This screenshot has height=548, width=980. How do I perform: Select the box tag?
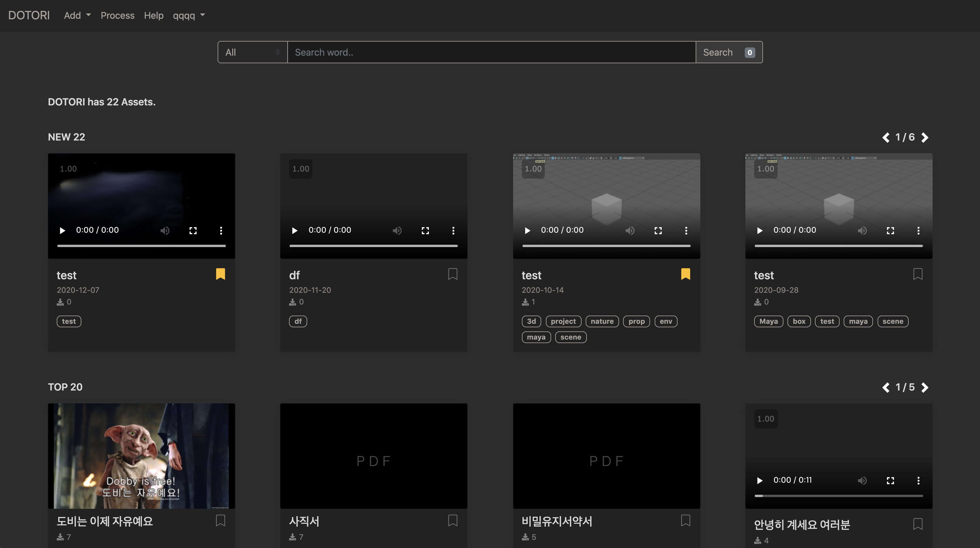point(799,321)
